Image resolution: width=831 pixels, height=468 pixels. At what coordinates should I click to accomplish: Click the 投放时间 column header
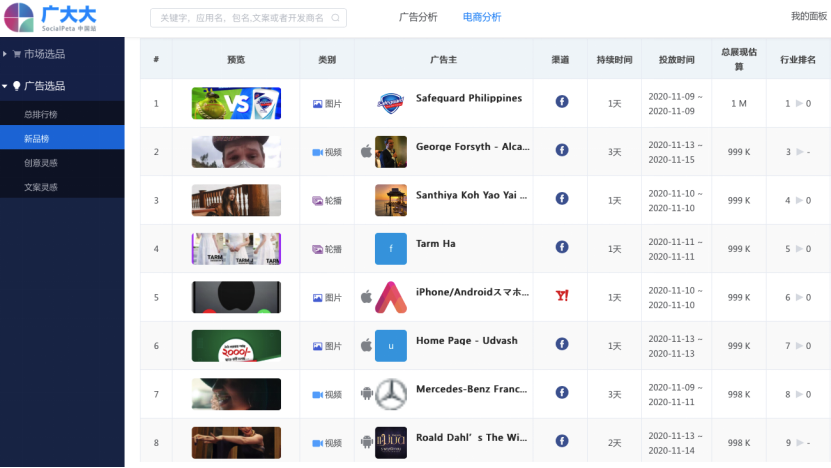(676, 59)
